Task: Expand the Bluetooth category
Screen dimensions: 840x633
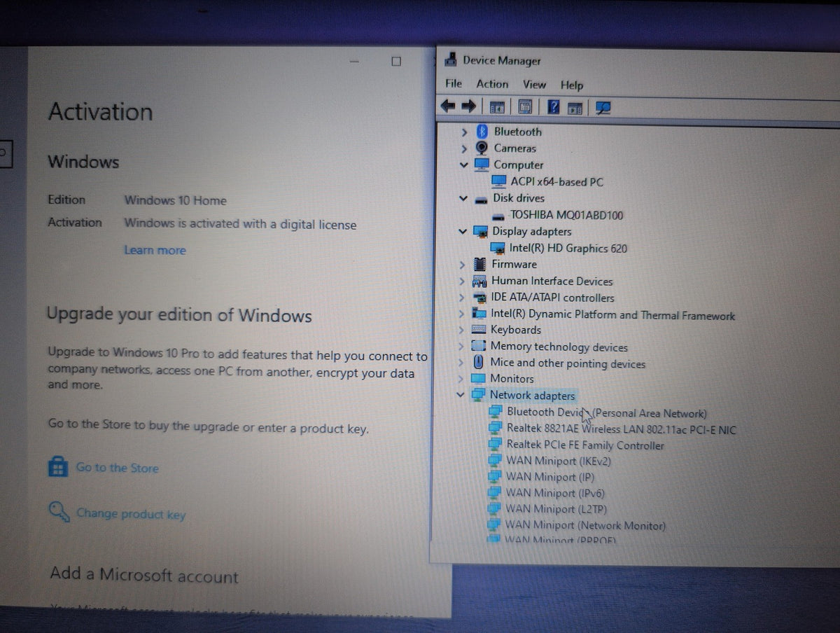Action: (463, 132)
